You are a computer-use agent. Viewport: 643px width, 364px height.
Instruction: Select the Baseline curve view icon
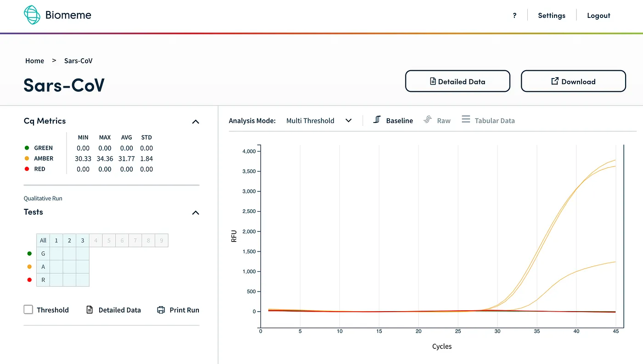coord(377,119)
